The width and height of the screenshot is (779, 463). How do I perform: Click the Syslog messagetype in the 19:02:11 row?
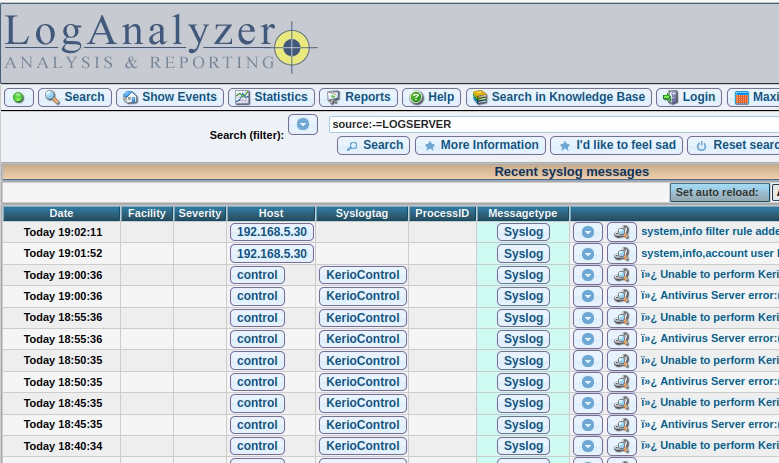523,232
